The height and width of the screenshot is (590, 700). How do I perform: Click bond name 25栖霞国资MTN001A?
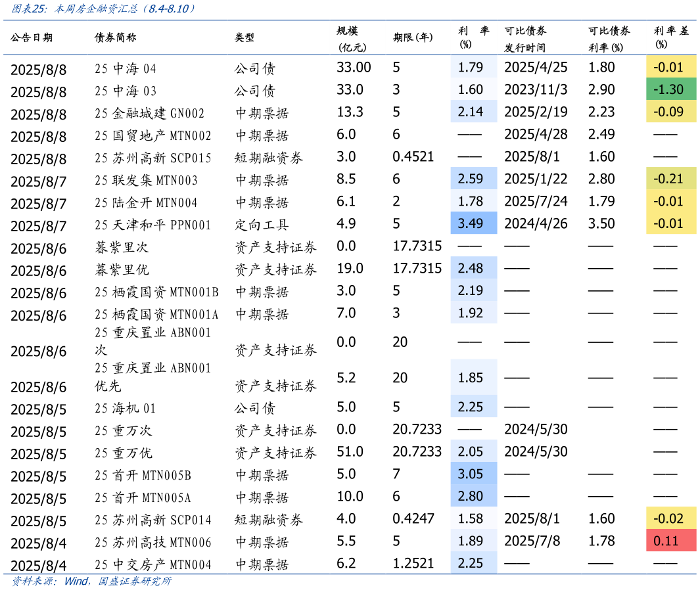click(156, 314)
